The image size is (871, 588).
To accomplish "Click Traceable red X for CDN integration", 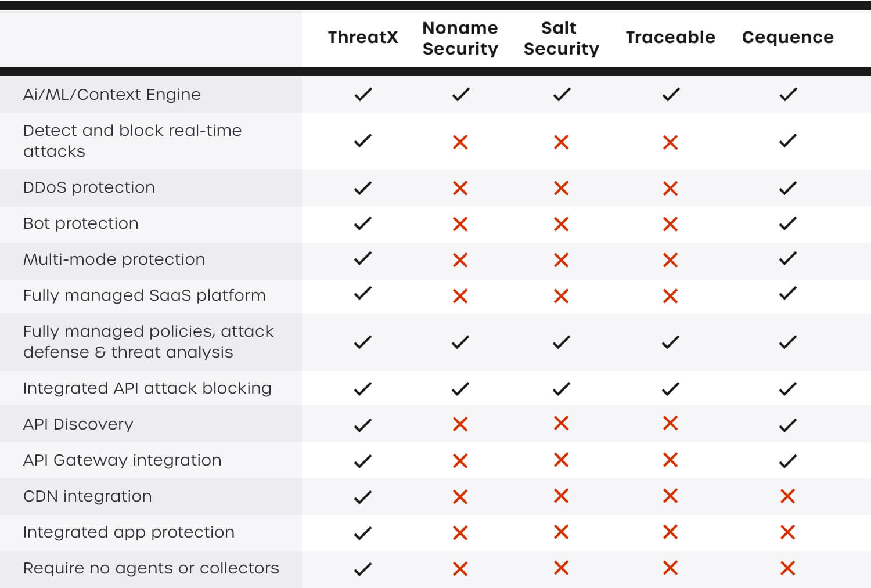I will 671,496.
